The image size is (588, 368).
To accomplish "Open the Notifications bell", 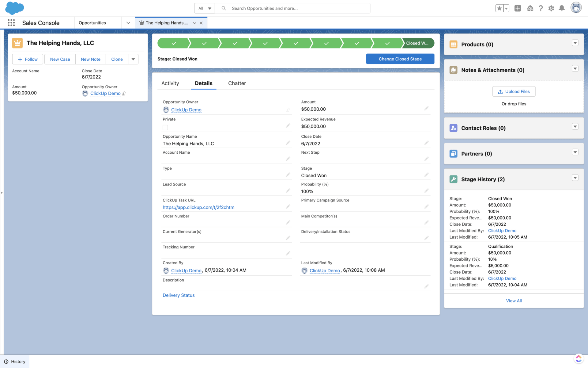I will coord(561,8).
